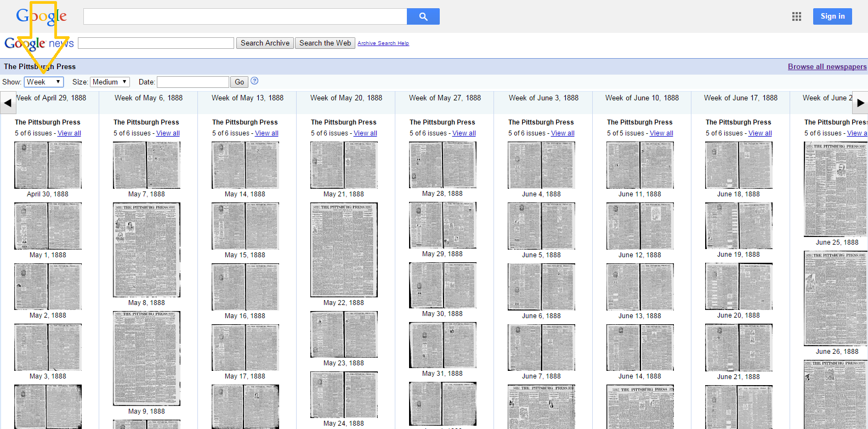Open the June 20, 1888 issue thumbnail
This screenshot has height=429, width=868.
[x=739, y=286]
